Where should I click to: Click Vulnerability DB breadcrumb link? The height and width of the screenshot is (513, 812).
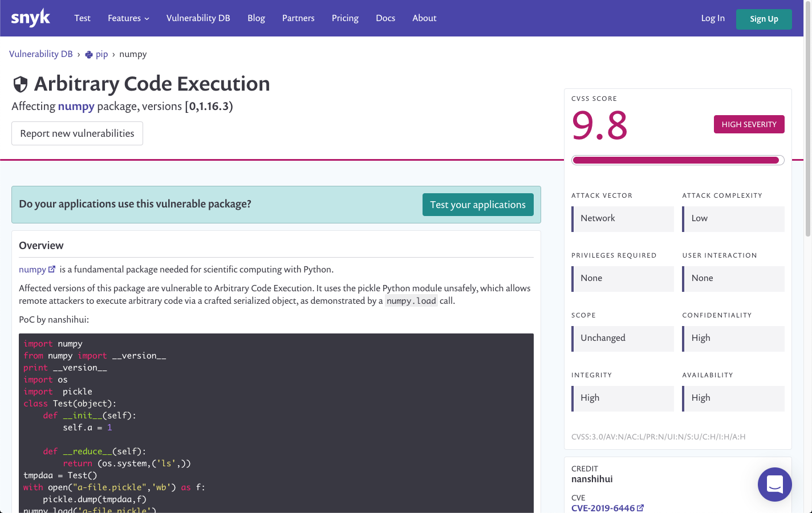pos(41,54)
